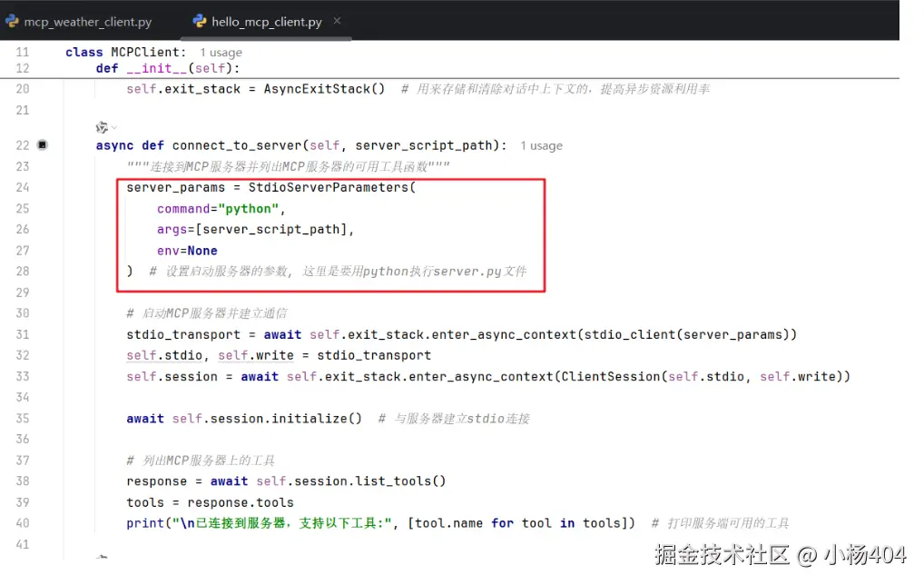
Task: Click the comment on line 37
Action: 201,461
